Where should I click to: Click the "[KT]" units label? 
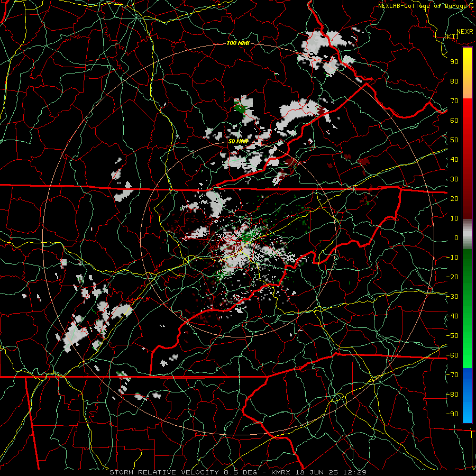tap(452, 36)
